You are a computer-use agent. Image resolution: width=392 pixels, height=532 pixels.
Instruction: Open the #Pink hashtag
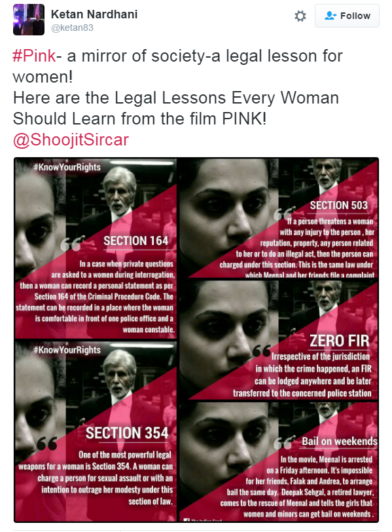coord(34,56)
